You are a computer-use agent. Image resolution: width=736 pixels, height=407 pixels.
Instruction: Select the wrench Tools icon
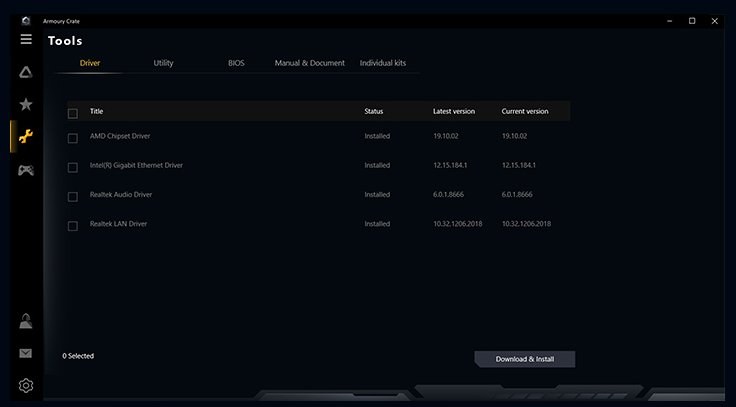[x=26, y=137]
